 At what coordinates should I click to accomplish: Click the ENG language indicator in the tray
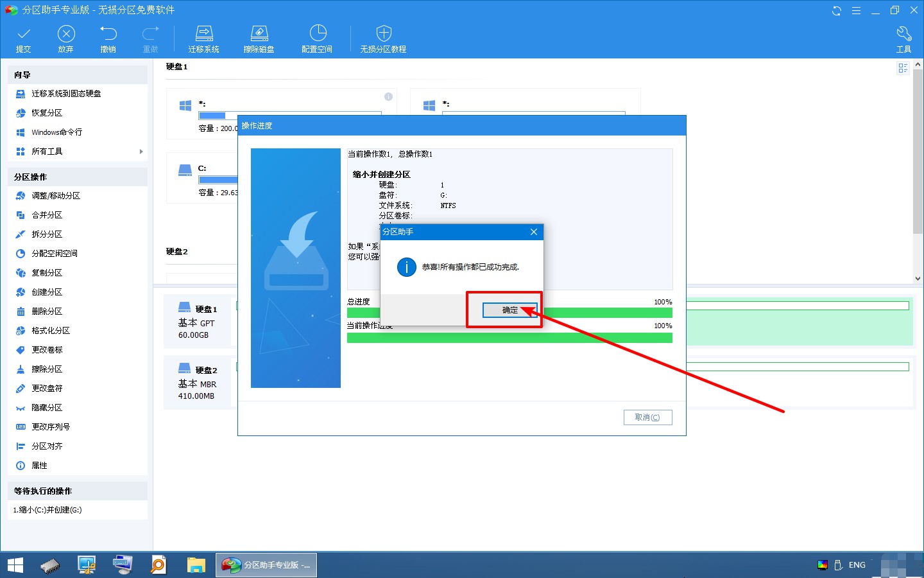[857, 565]
